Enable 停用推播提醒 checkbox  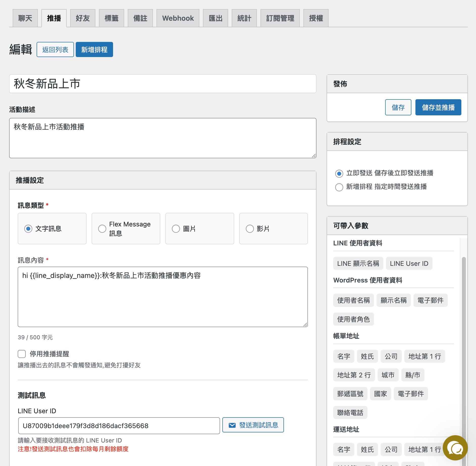pyautogui.click(x=22, y=354)
